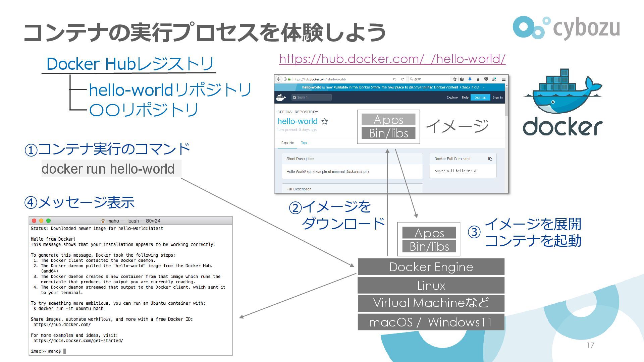Click the imac:~ maho$ terminal prompt
The width and height of the screenshot is (644, 362).
pos(46,351)
